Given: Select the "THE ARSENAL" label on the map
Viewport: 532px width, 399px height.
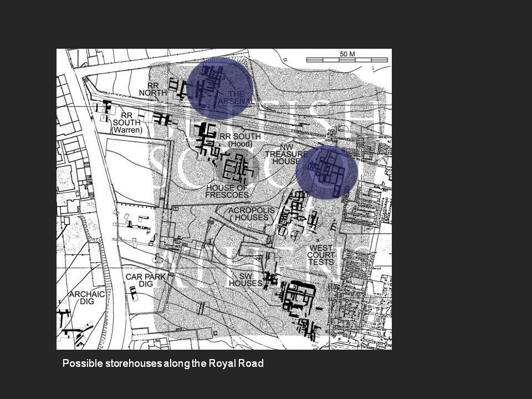Looking at the screenshot, I should point(236,98).
